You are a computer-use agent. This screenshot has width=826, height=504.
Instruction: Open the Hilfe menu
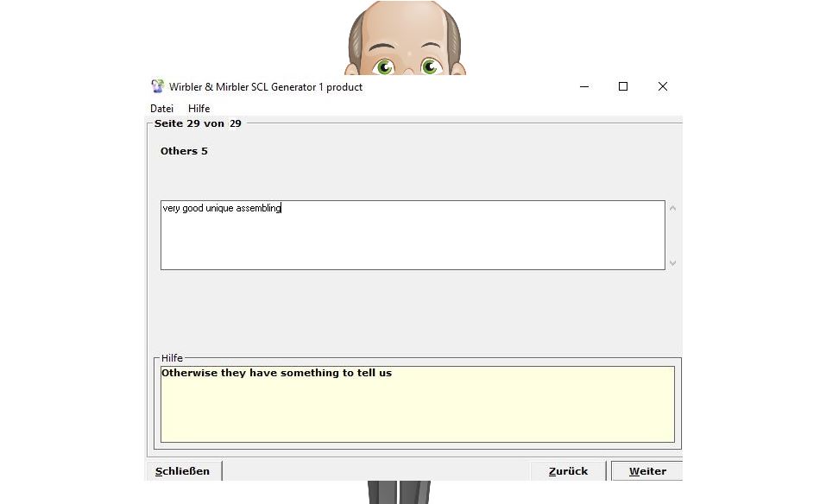click(199, 109)
